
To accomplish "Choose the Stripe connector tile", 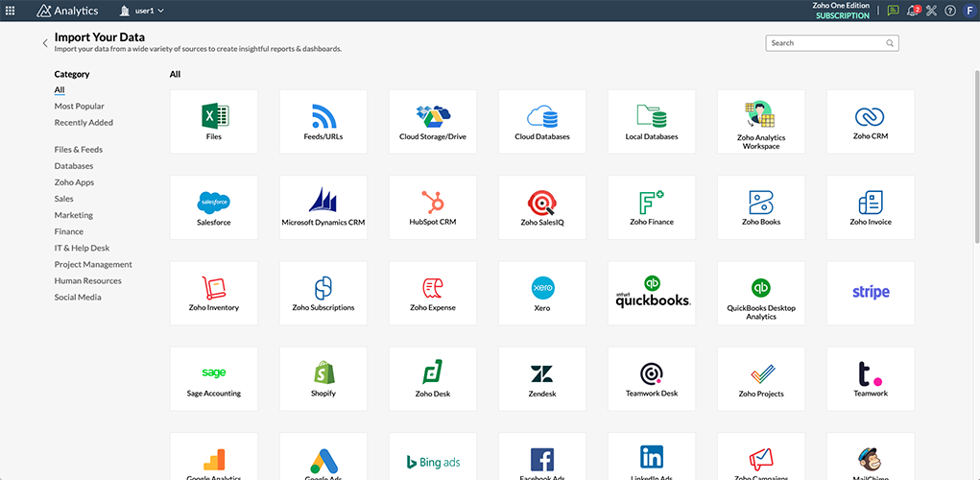I will pyautogui.click(x=871, y=293).
